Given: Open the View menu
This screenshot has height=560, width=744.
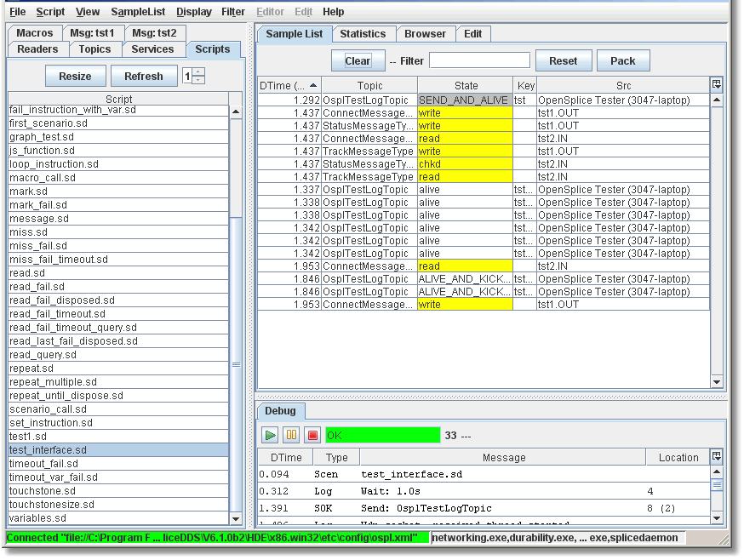Looking at the screenshot, I should (88, 12).
